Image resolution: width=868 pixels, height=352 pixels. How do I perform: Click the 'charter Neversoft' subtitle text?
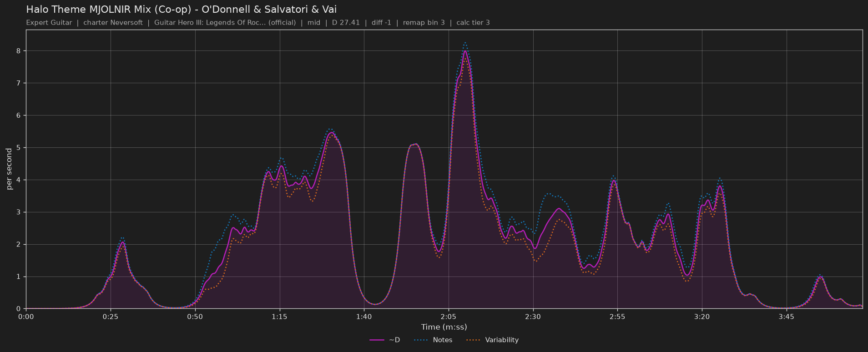[x=113, y=23]
